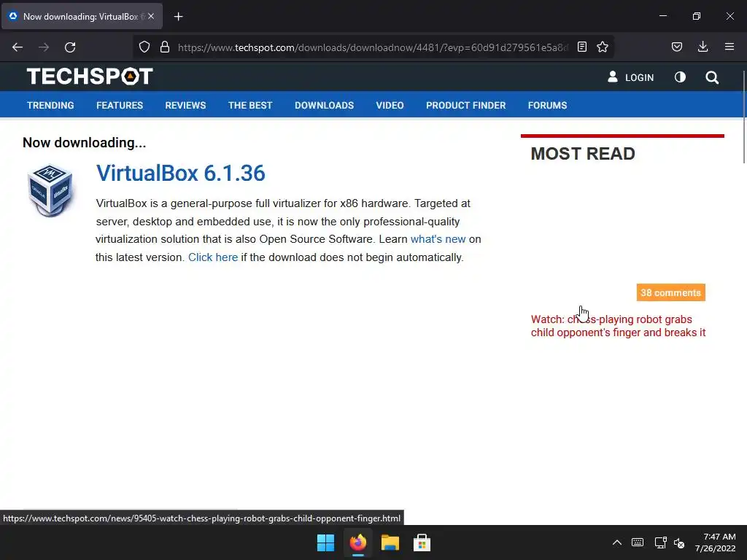Click the page vertical scrollbar
Image resolution: width=747 pixels, height=560 pixels.
(743, 117)
